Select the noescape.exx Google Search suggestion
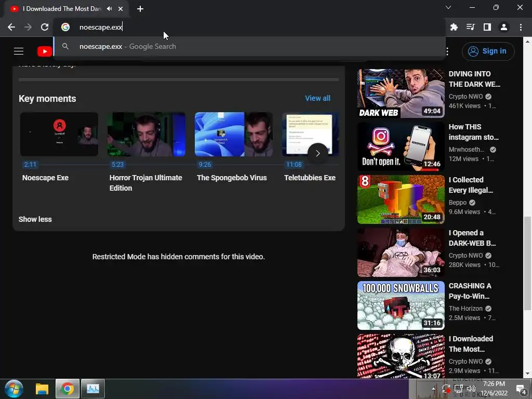 [249, 46]
